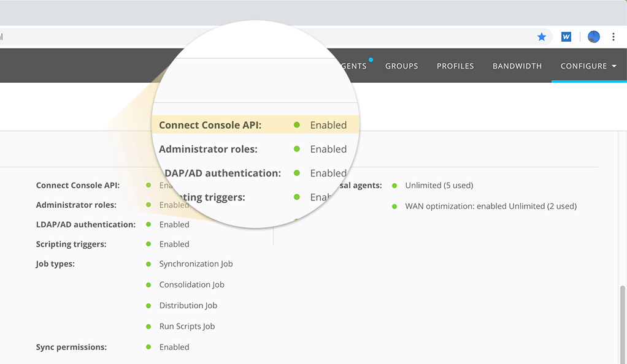Click the Run Scripts Job entry
Image resolution: width=627 pixels, height=364 pixels.
tap(187, 327)
